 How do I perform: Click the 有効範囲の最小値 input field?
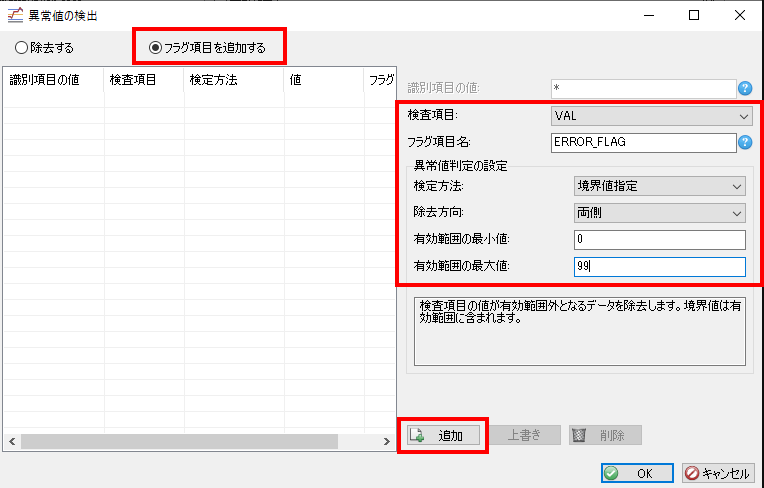660,240
